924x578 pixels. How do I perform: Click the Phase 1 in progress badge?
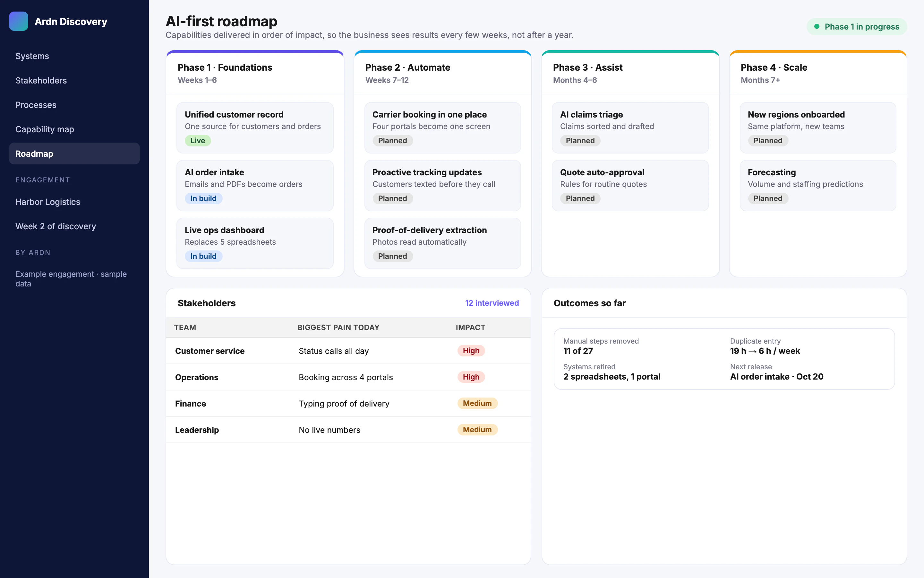(856, 27)
